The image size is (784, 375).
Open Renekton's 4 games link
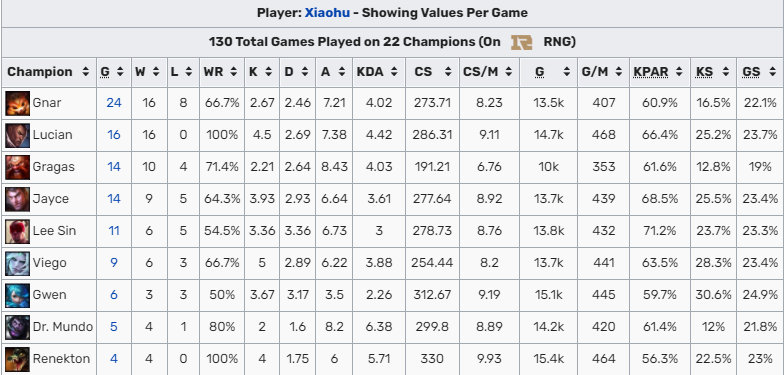tap(114, 359)
